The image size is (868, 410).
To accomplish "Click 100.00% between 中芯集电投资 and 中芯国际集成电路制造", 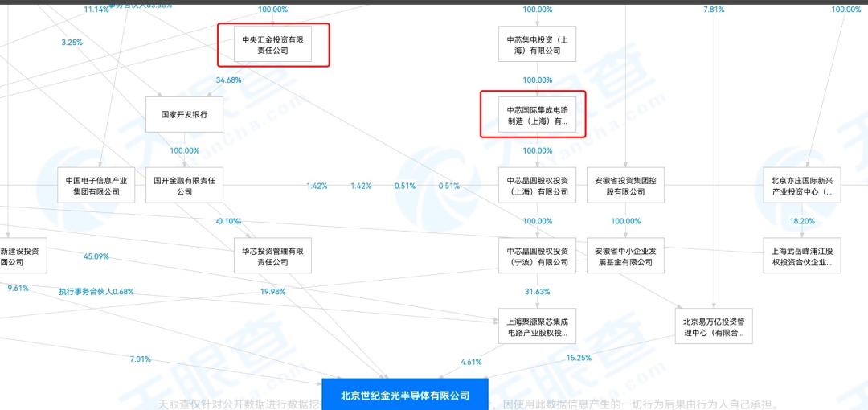I will 537,80.
